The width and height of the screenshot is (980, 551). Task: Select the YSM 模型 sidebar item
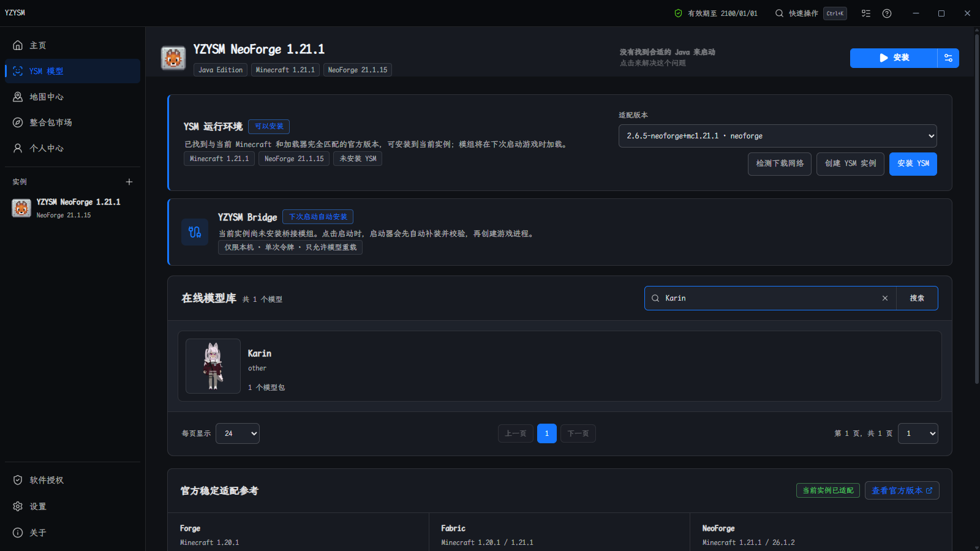[x=72, y=71]
